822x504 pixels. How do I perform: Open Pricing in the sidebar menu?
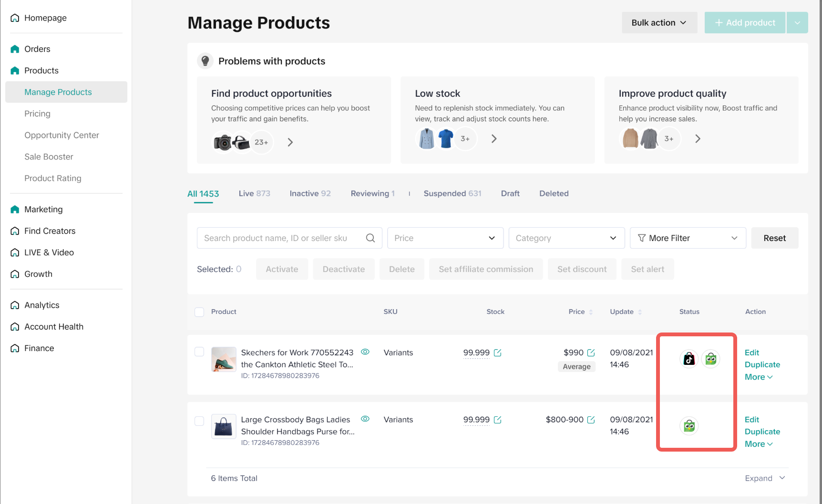[37, 114]
